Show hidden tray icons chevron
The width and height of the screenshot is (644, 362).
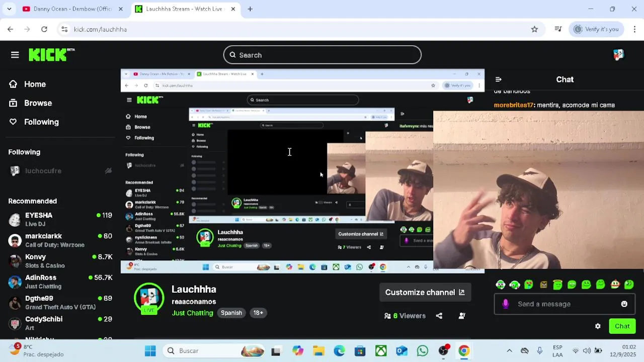pyautogui.click(x=509, y=350)
